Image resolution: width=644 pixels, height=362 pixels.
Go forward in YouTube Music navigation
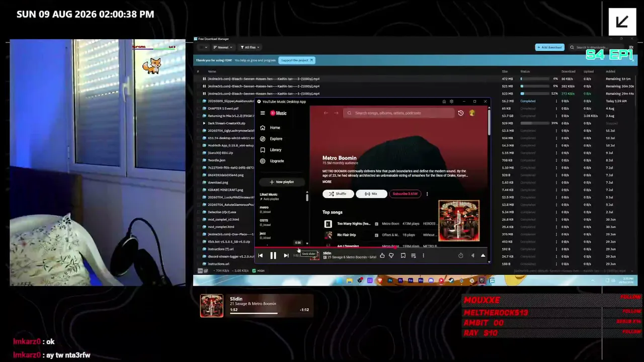point(336,113)
